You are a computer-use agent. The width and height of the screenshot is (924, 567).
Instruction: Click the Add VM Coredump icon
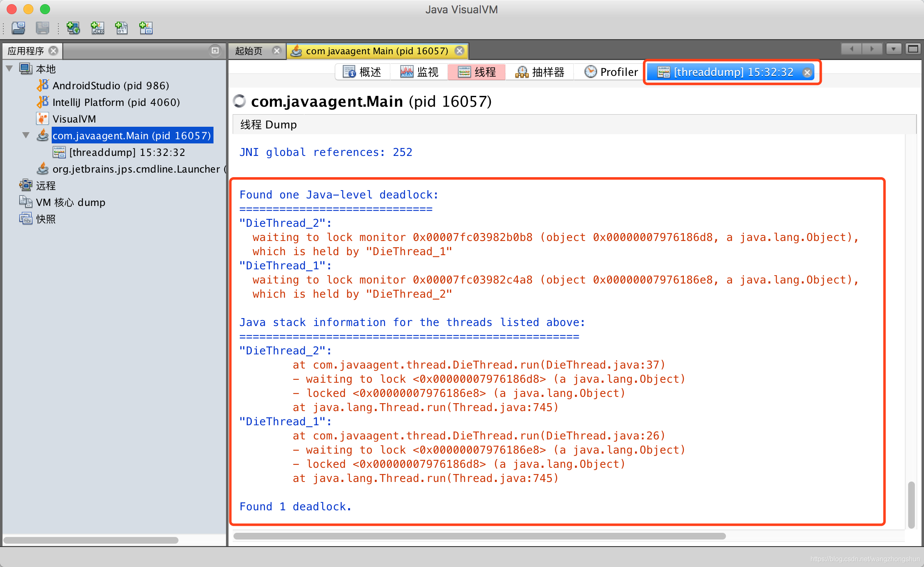[x=121, y=28]
